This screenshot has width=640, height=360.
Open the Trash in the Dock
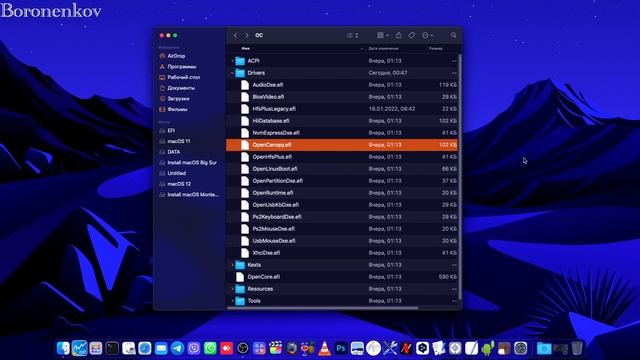point(577,348)
